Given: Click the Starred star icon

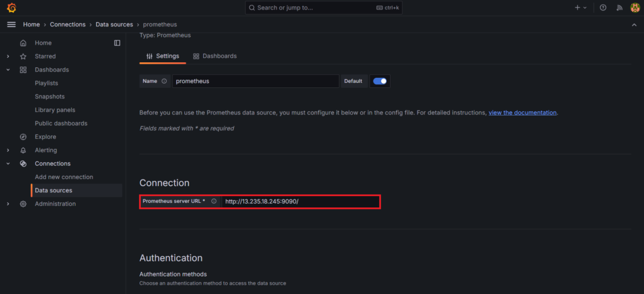Looking at the screenshot, I should [x=23, y=57].
